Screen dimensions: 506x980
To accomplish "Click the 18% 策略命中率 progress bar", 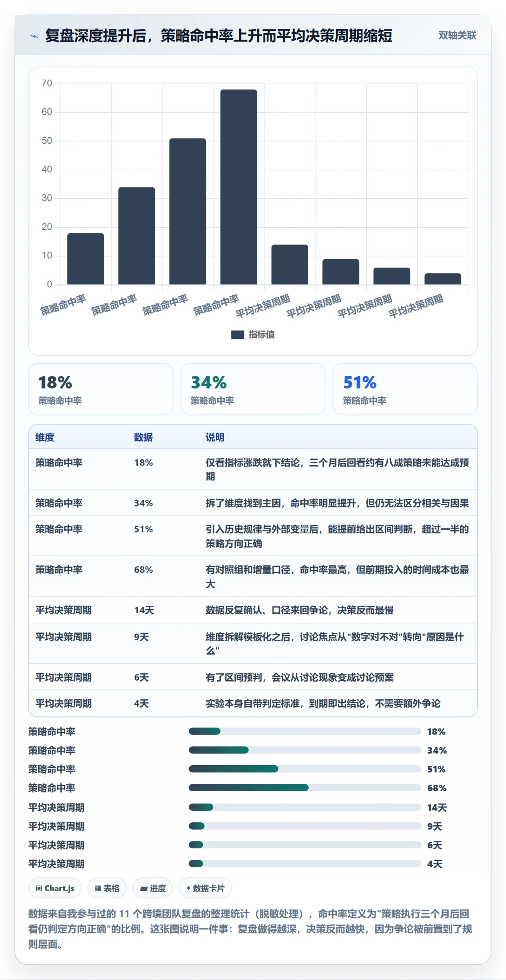I will pos(305,732).
